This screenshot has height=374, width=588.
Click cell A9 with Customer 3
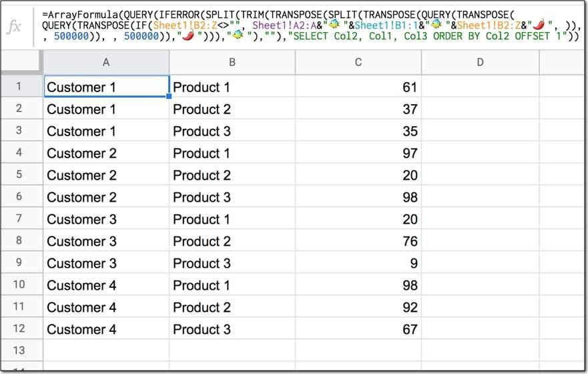coord(106,262)
